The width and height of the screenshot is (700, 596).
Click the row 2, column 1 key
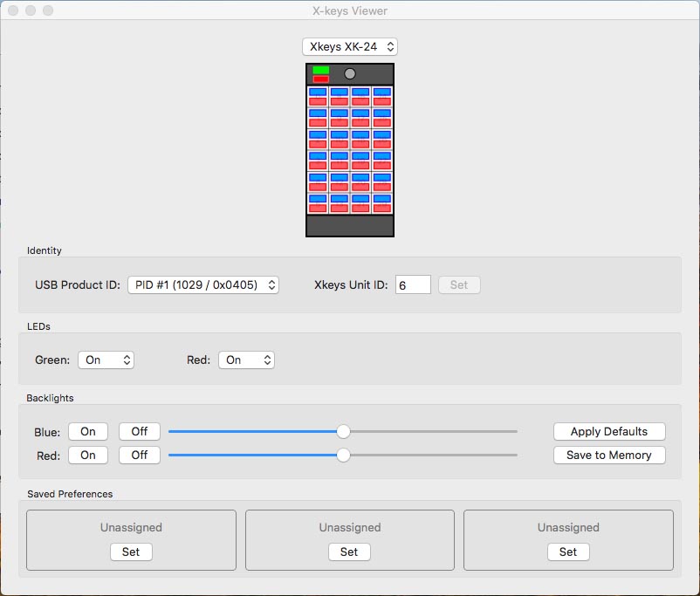pyautogui.click(x=318, y=118)
